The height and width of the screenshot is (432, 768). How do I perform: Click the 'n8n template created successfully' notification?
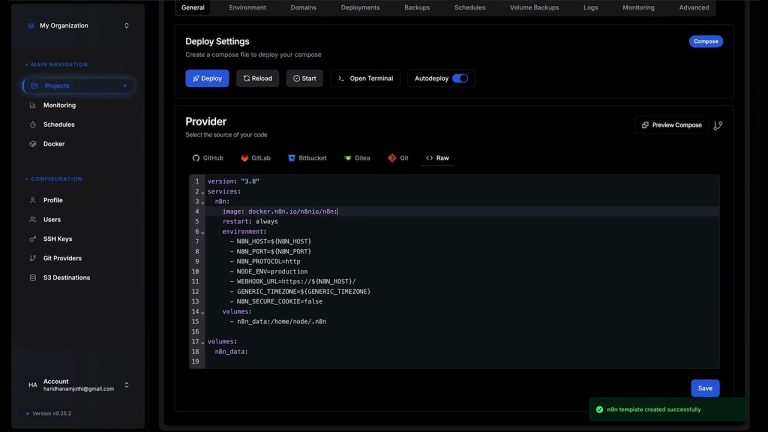[668, 409]
